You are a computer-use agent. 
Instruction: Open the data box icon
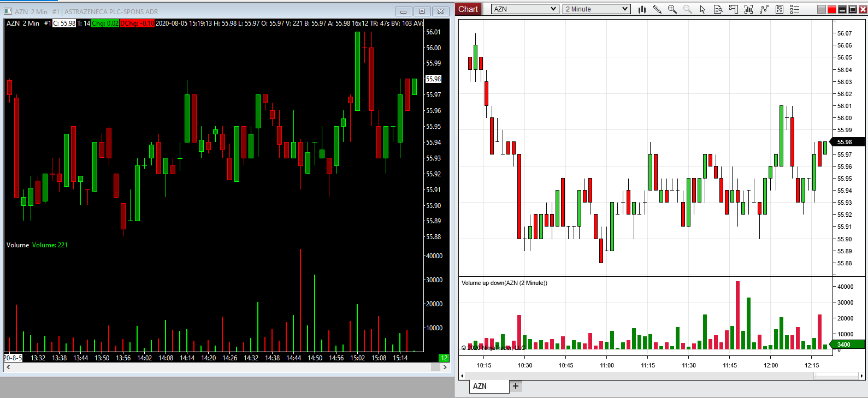pos(718,9)
